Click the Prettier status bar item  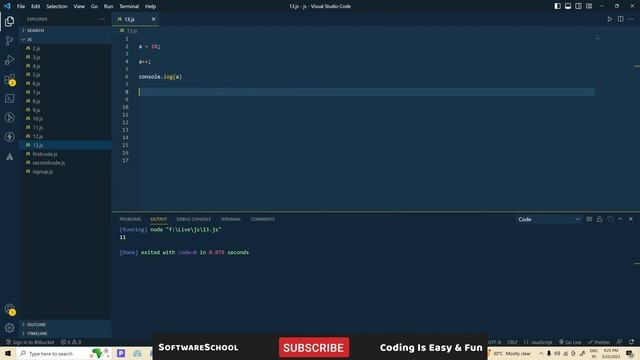tap(599, 342)
